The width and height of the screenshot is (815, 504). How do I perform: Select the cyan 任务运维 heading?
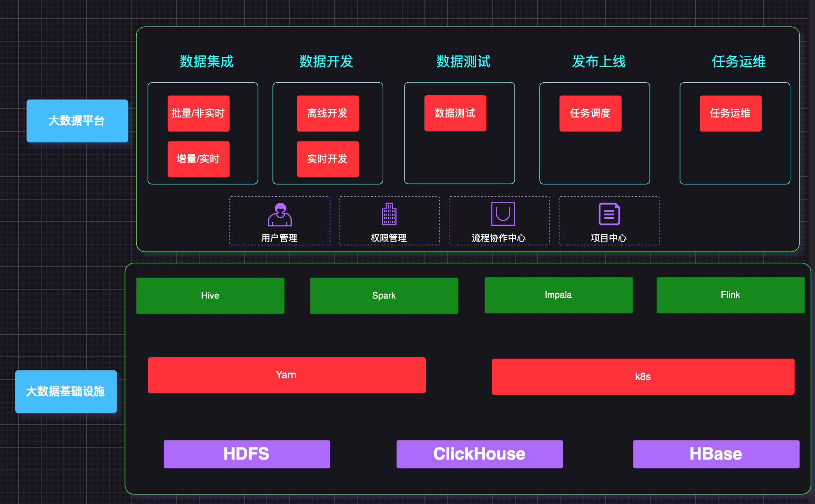tap(739, 61)
